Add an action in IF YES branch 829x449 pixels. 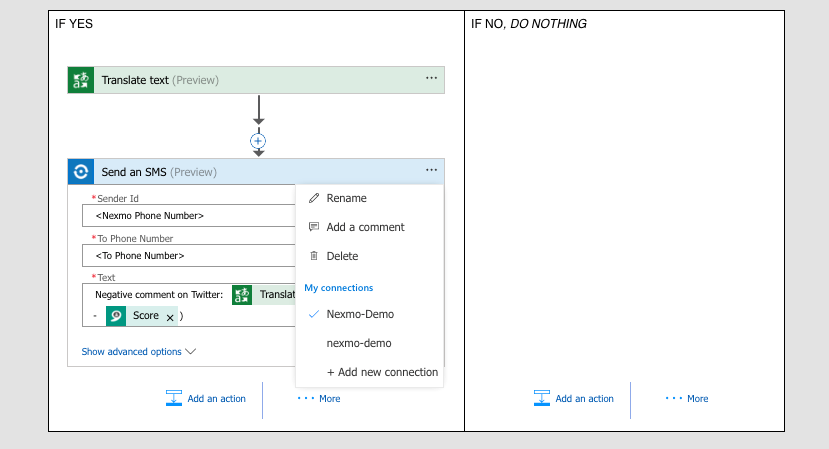[206, 398]
